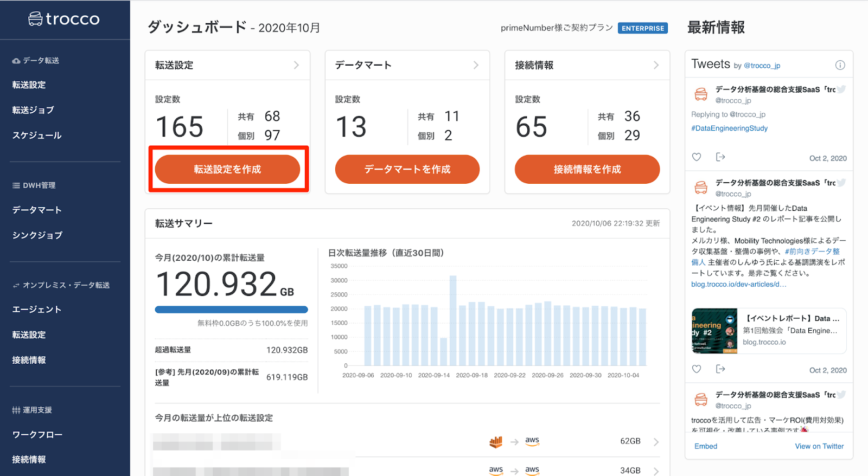Open the 62GB transfer row chevron
868x476 pixels.
pyautogui.click(x=656, y=442)
